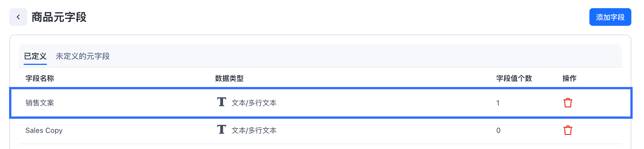Open the 未定义的元字段 tab
This screenshot has height=149, width=644.
(x=83, y=56)
